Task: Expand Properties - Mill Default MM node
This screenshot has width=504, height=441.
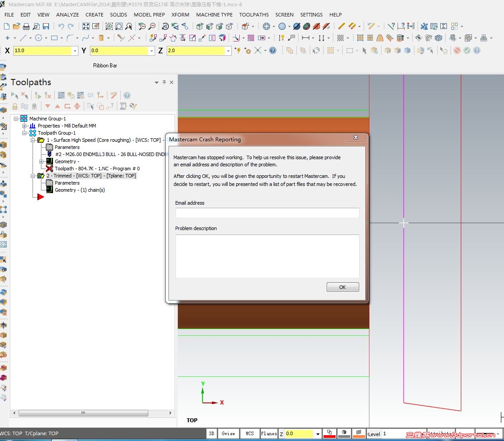Action: pos(24,126)
